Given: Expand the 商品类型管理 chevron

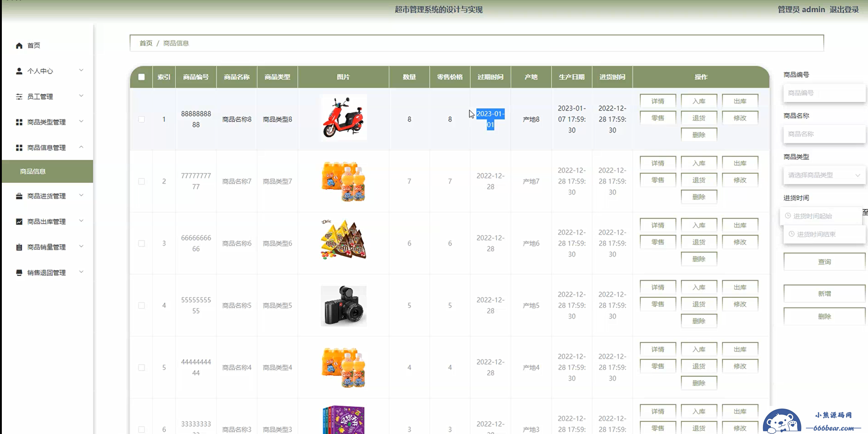Looking at the screenshot, I should click(81, 121).
